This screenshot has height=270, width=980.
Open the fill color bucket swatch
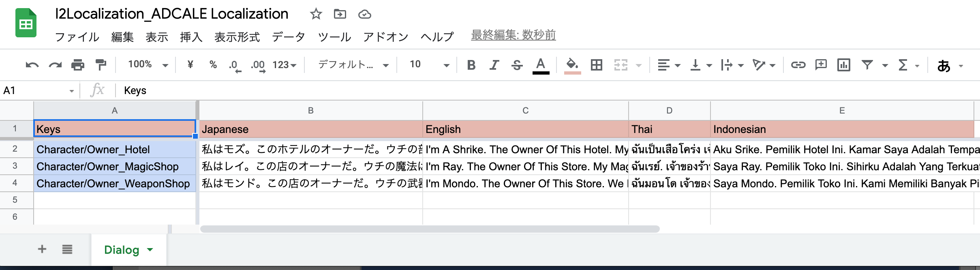pyautogui.click(x=572, y=65)
